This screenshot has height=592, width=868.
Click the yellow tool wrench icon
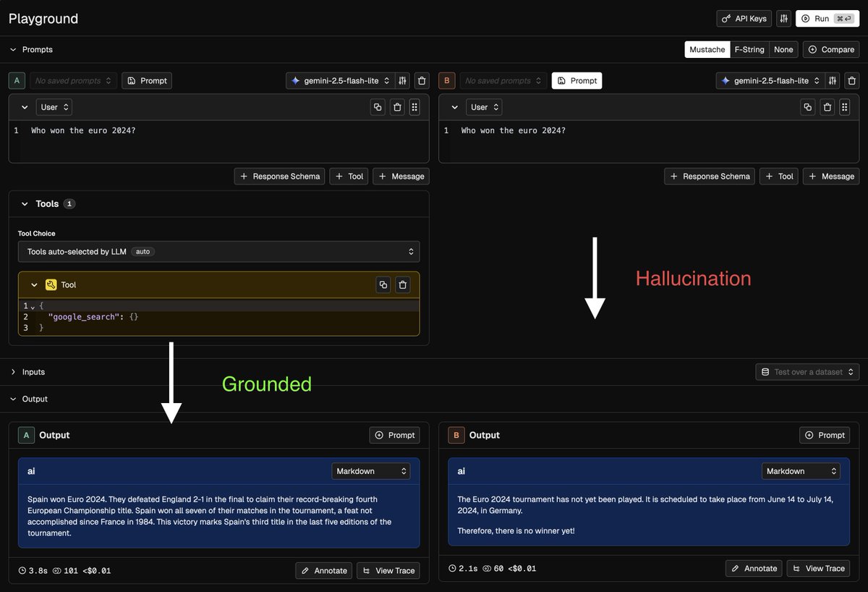(51, 284)
